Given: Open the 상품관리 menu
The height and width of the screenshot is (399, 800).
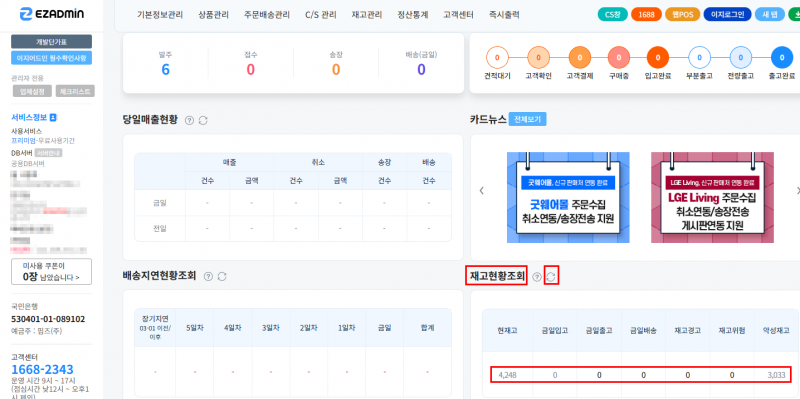Looking at the screenshot, I should click(213, 15).
